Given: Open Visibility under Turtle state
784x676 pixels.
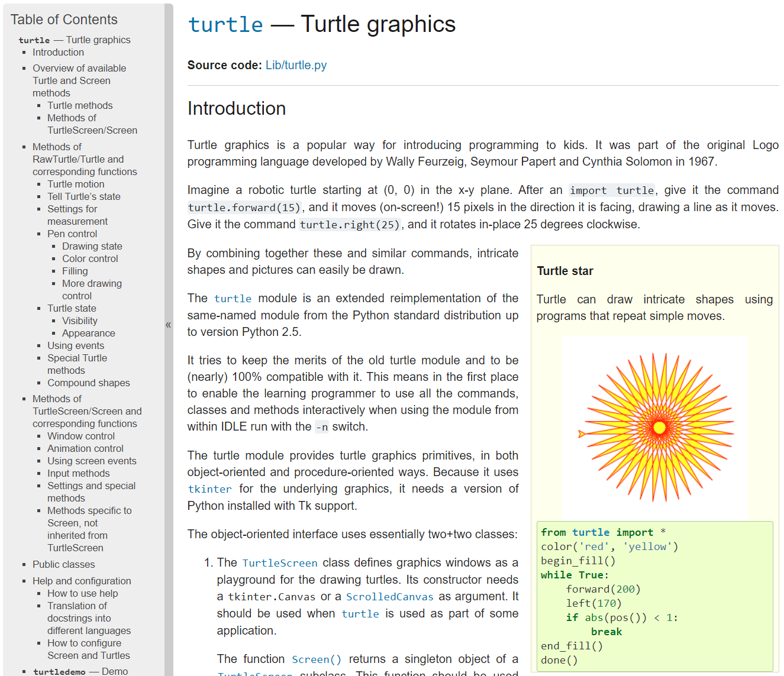Looking at the screenshot, I should tap(79, 321).
